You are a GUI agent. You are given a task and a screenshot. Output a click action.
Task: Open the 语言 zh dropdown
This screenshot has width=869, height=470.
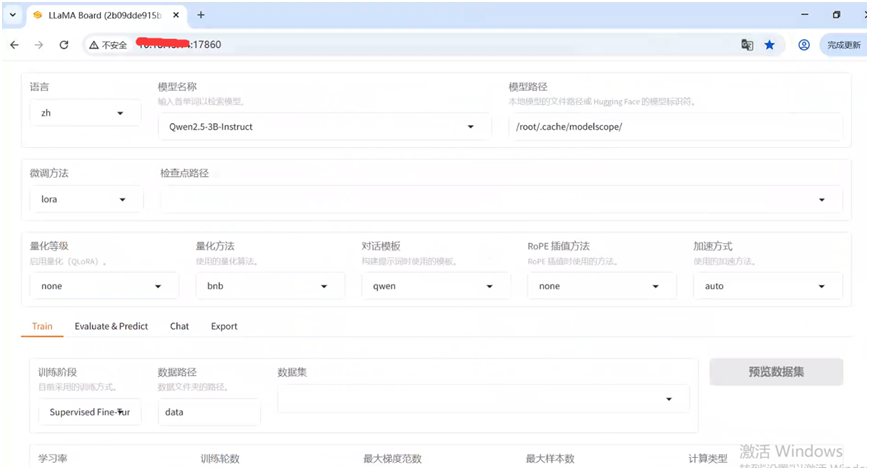pos(85,113)
